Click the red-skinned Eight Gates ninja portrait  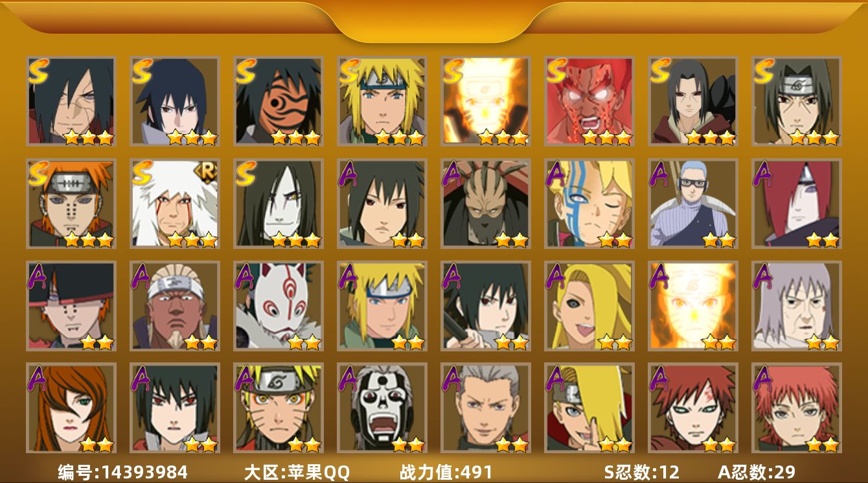coord(589,101)
